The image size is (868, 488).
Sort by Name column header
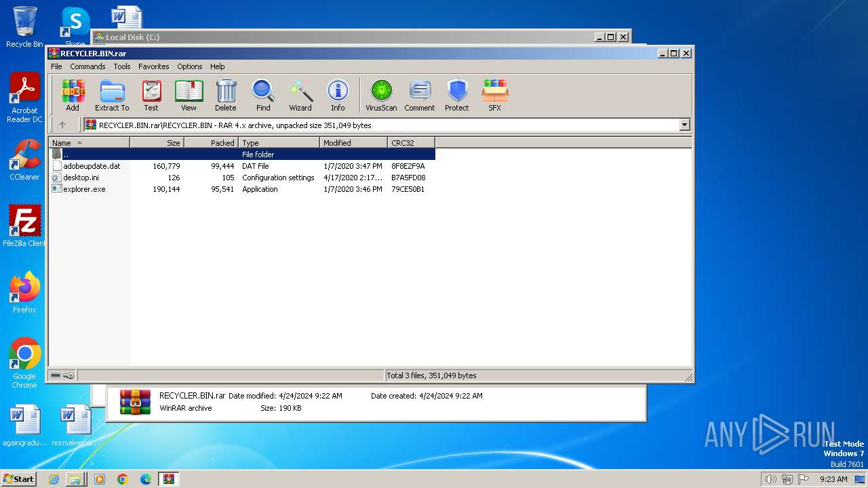click(x=89, y=142)
